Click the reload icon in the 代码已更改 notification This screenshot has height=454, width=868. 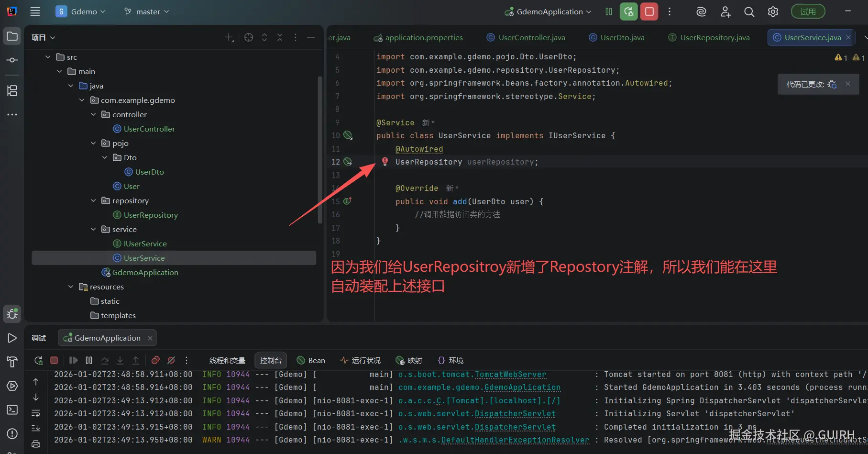(832, 84)
